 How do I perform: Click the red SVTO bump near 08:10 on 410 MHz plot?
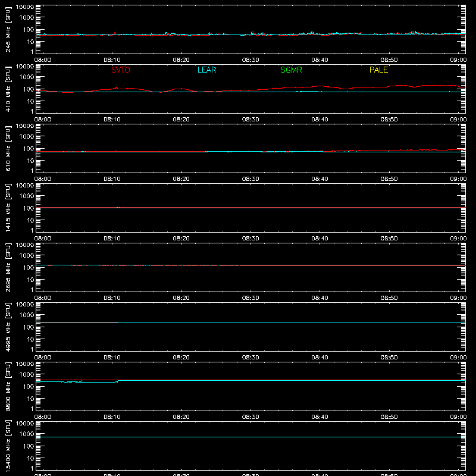coord(116,88)
